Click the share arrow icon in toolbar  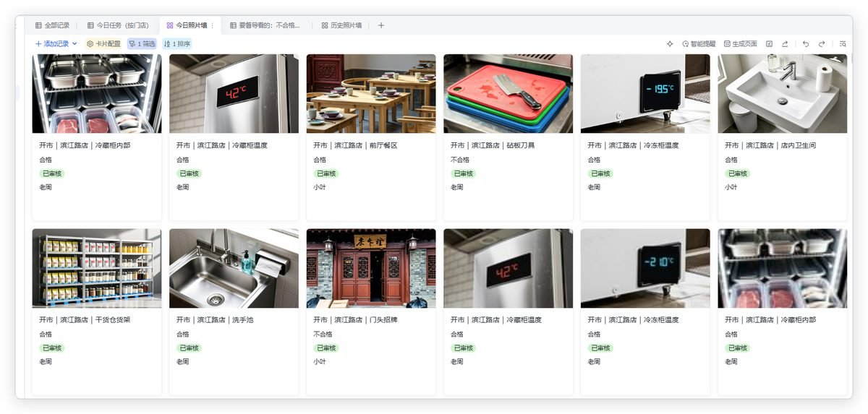pos(785,44)
